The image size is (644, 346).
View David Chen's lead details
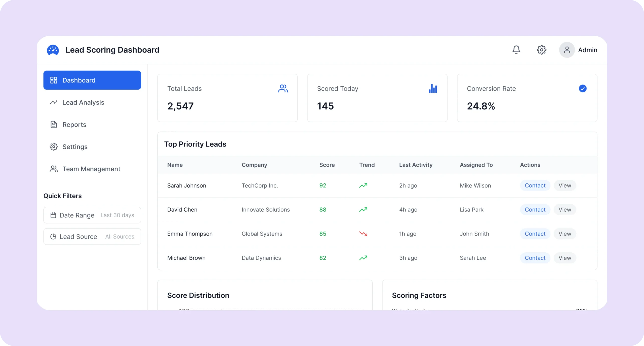[565, 210]
